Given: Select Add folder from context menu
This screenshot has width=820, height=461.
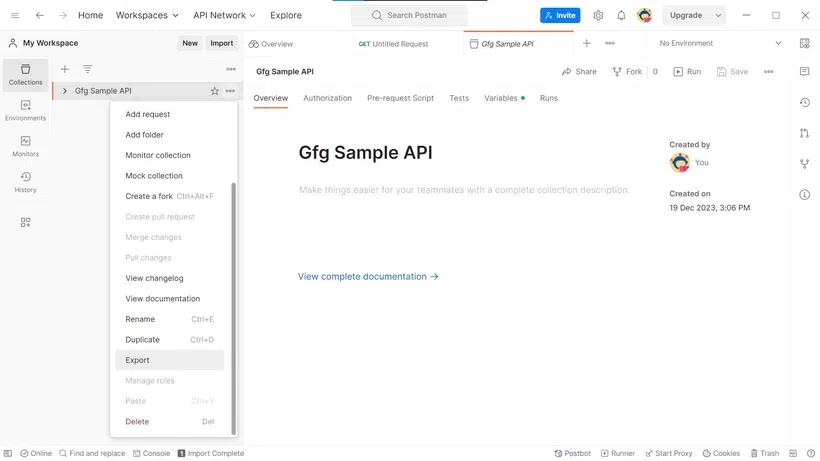Looking at the screenshot, I should click(169, 134).
